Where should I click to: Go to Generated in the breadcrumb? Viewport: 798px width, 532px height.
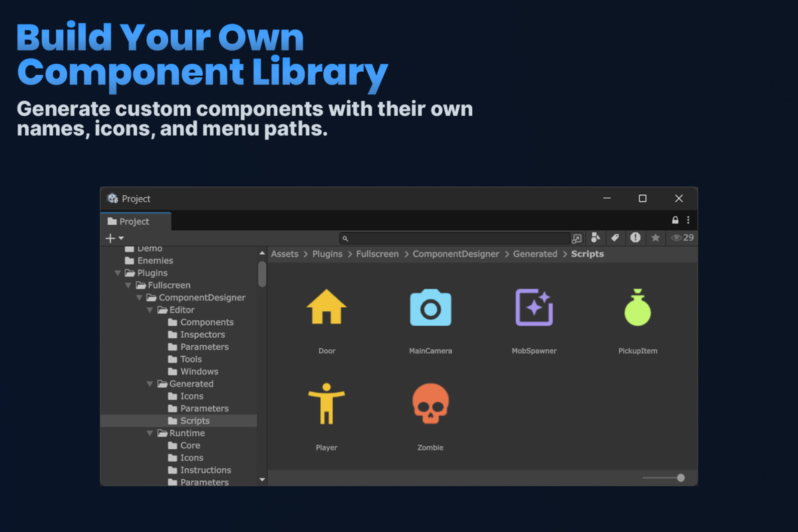click(535, 254)
